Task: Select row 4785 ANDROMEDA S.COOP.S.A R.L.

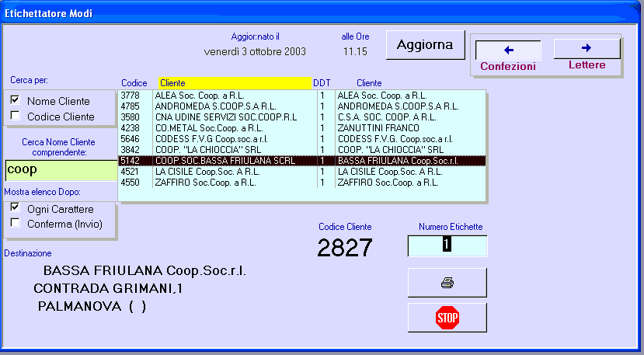Action: [302, 106]
